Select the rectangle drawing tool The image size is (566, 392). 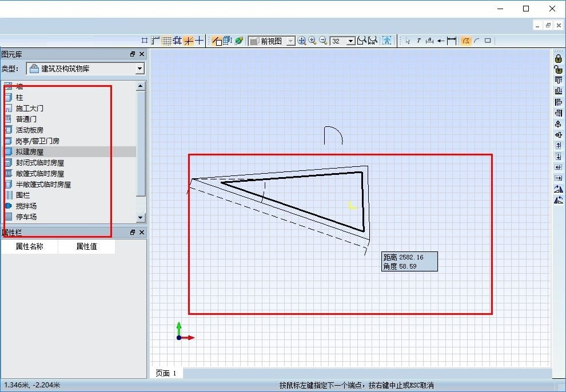[x=488, y=41]
